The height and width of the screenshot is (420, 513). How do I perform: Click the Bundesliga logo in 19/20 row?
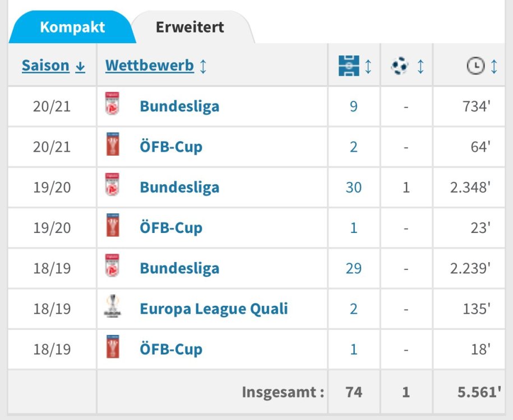coord(112,187)
